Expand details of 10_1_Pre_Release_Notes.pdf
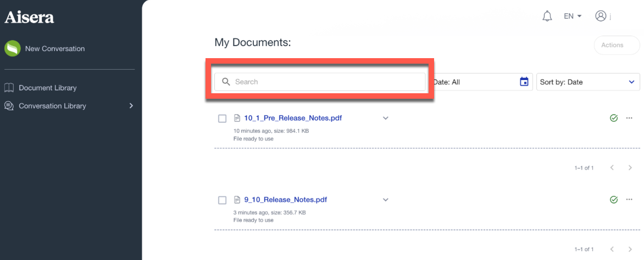Viewport: 644px width, 260px height. pos(386,118)
